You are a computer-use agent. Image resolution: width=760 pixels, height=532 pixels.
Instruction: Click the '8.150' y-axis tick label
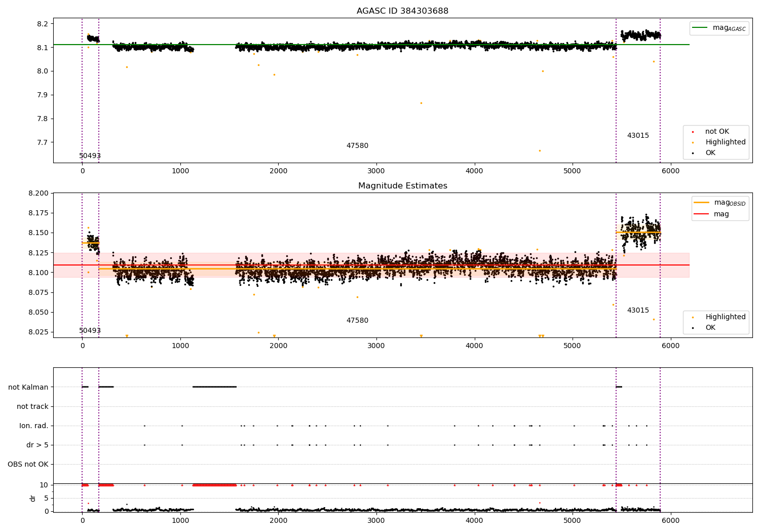coord(39,233)
